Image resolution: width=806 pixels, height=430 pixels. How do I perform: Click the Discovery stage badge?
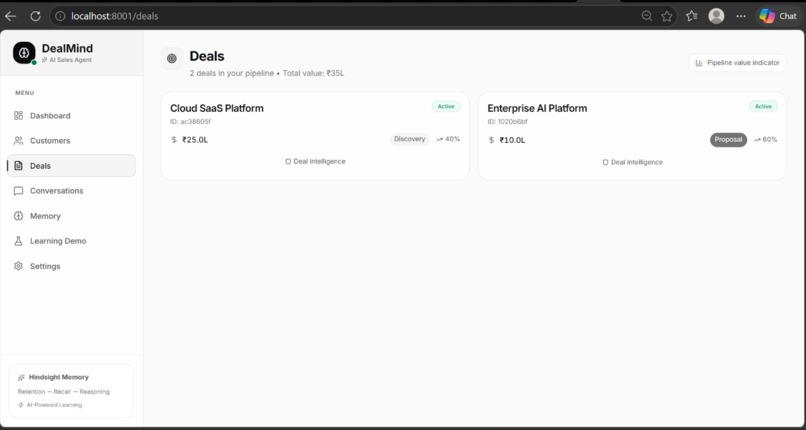pos(409,139)
